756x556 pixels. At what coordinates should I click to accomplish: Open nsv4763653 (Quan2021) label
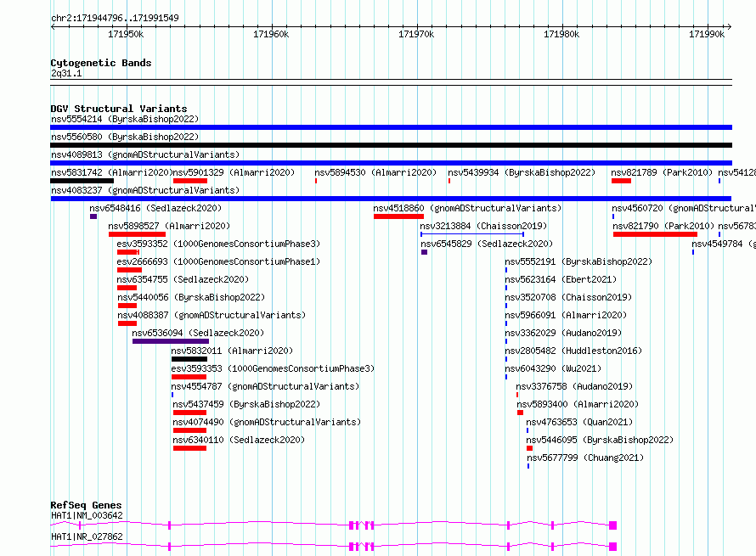click(579, 422)
